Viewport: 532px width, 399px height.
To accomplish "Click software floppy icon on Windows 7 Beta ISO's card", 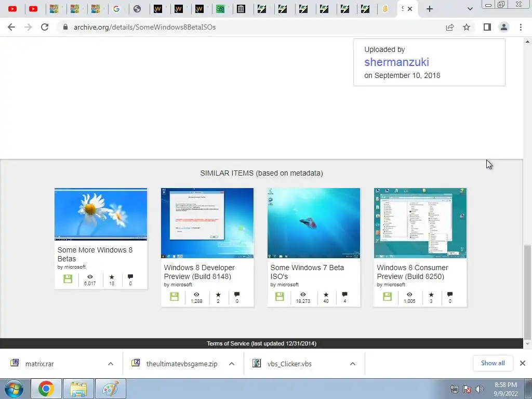I will pyautogui.click(x=280, y=297).
